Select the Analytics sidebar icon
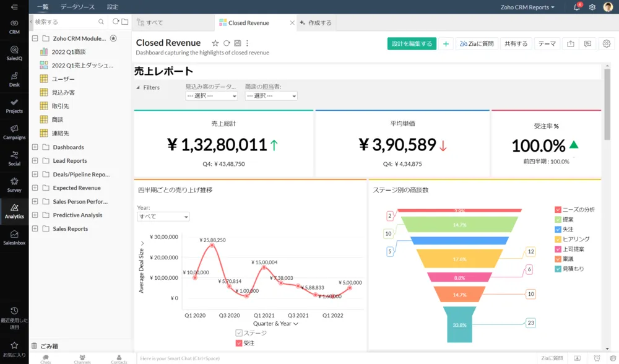This screenshot has width=619, height=364. coord(14,211)
